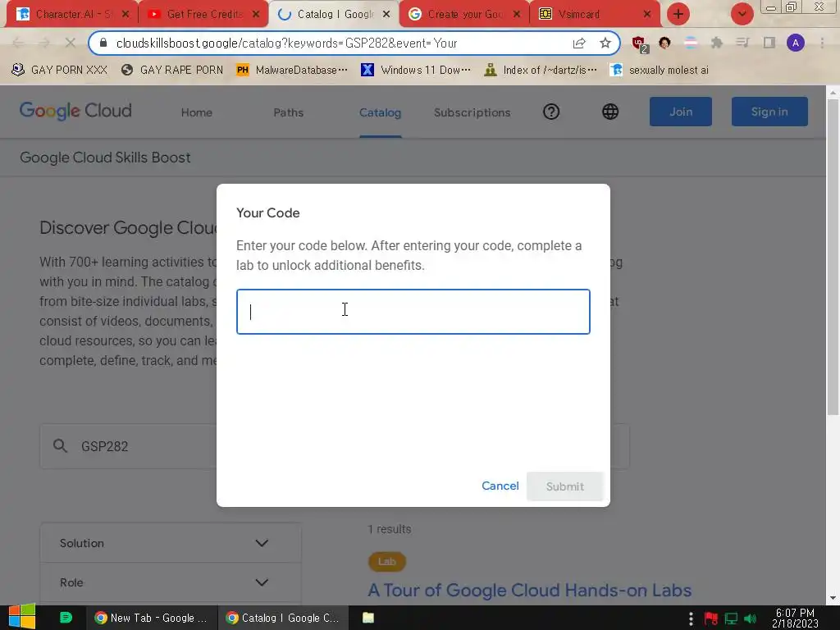Bookmark this page with the star icon

pyautogui.click(x=605, y=43)
